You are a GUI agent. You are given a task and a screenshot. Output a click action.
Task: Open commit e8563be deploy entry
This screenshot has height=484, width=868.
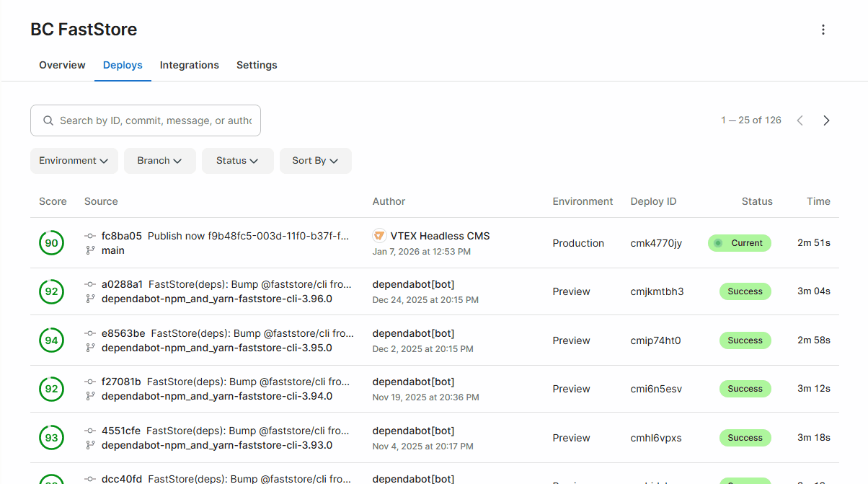pos(228,333)
